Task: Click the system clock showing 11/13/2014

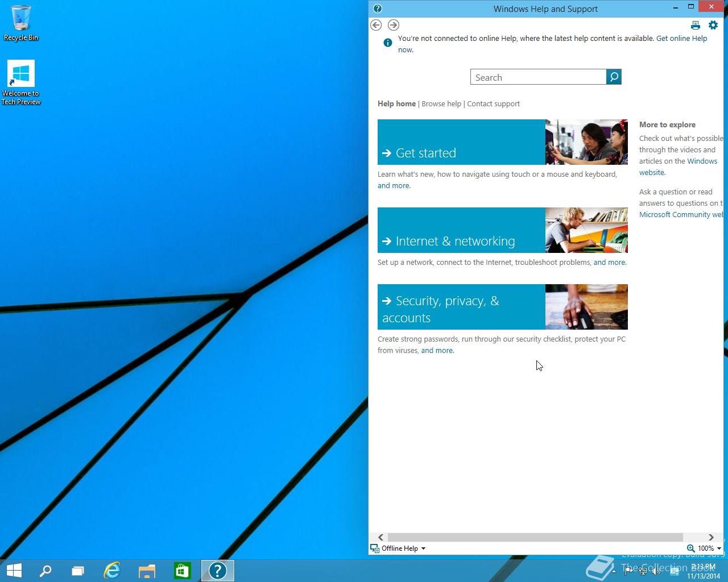Action: pos(703,571)
